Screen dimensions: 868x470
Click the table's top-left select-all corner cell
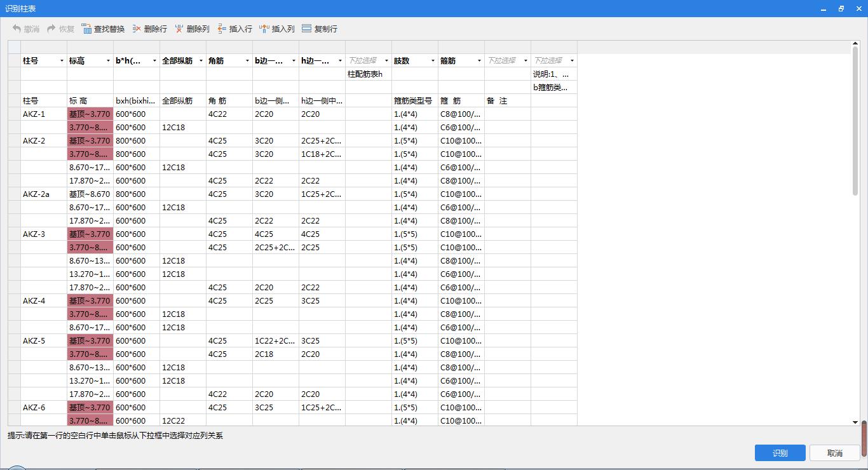(14, 48)
